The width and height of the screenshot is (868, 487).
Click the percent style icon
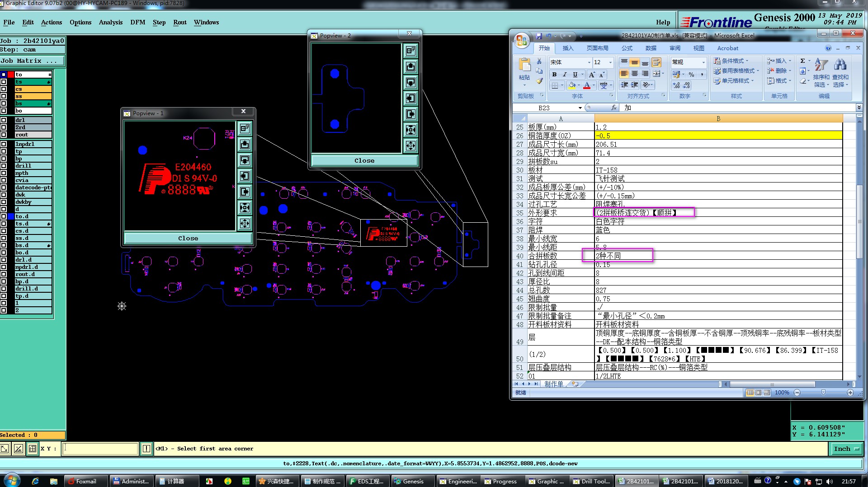pyautogui.click(x=691, y=75)
